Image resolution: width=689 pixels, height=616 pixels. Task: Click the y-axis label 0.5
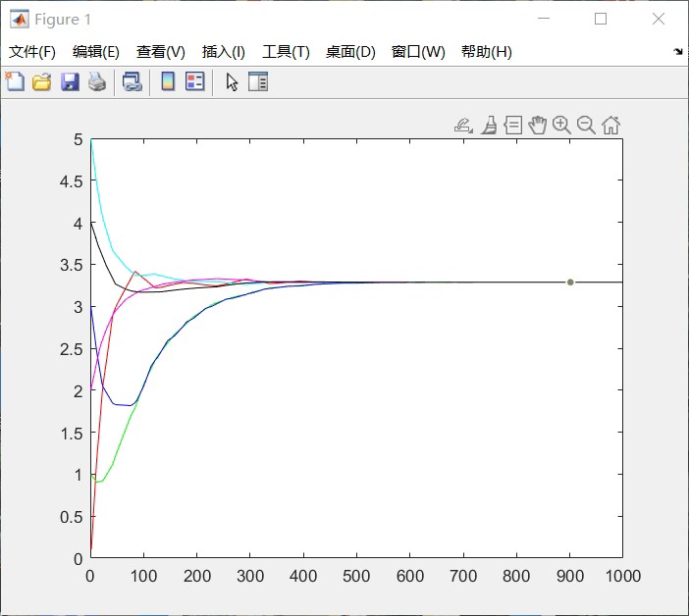pos(72,517)
